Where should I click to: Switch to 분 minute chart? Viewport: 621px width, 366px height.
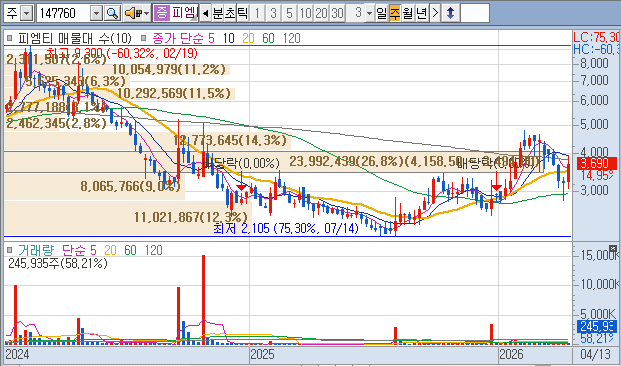click(218, 13)
